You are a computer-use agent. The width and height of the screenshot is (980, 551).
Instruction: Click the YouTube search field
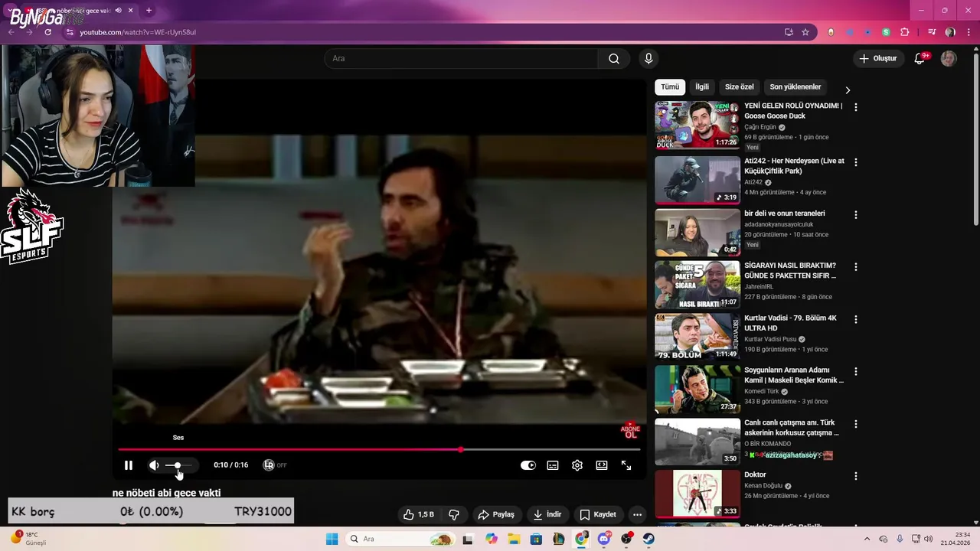click(x=462, y=58)
